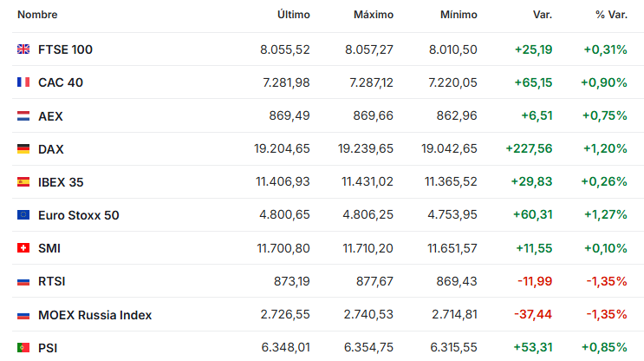Sort by the Mínimo column header
The image size is (644, 361).
click(459, 15)
